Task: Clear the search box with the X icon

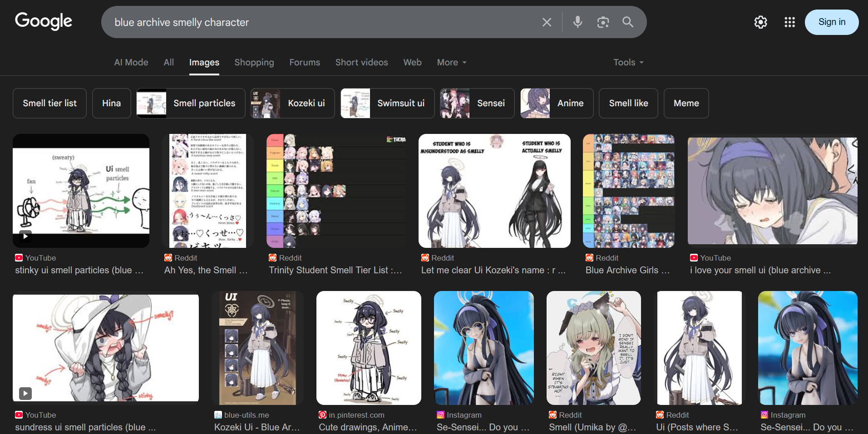Action: tap(547, 22)
